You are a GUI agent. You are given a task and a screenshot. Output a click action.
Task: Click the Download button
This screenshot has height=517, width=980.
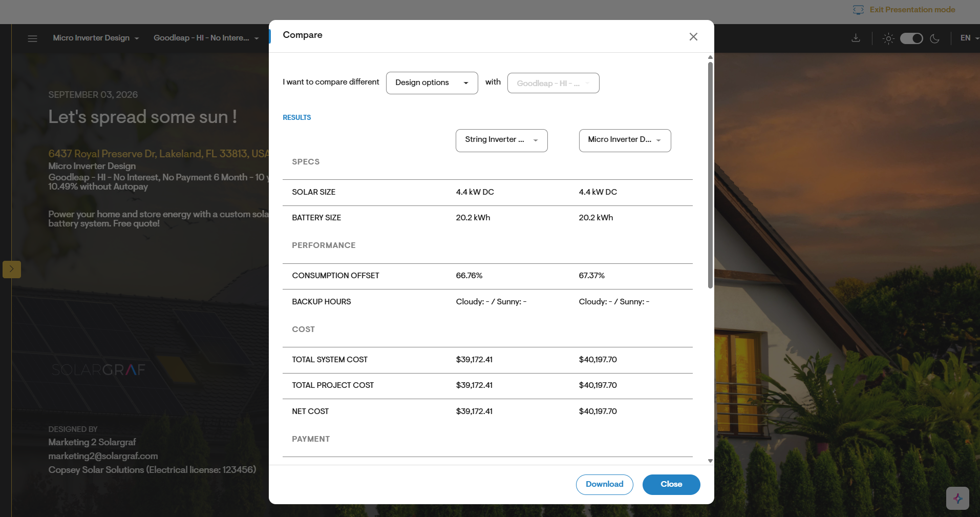click(604, 484)
